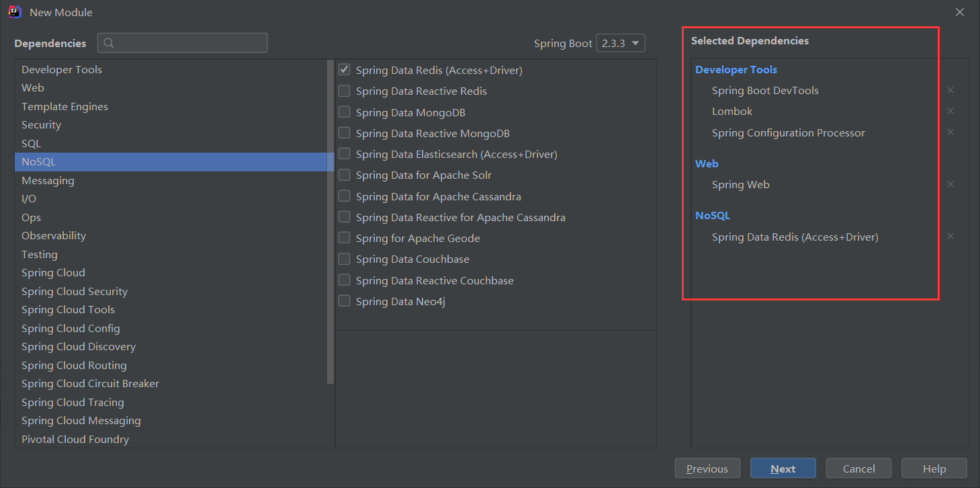980x488 pixels.
Task: Open Messaging category in list
Action: [171, 180]
